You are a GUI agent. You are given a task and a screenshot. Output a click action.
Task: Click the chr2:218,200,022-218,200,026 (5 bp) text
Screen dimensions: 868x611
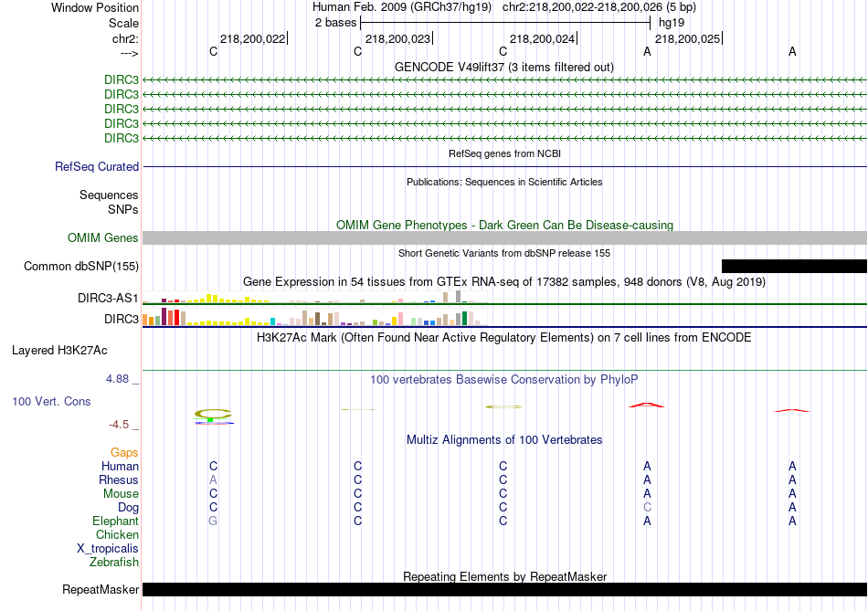pyautogui.click(x=599, y=7)
